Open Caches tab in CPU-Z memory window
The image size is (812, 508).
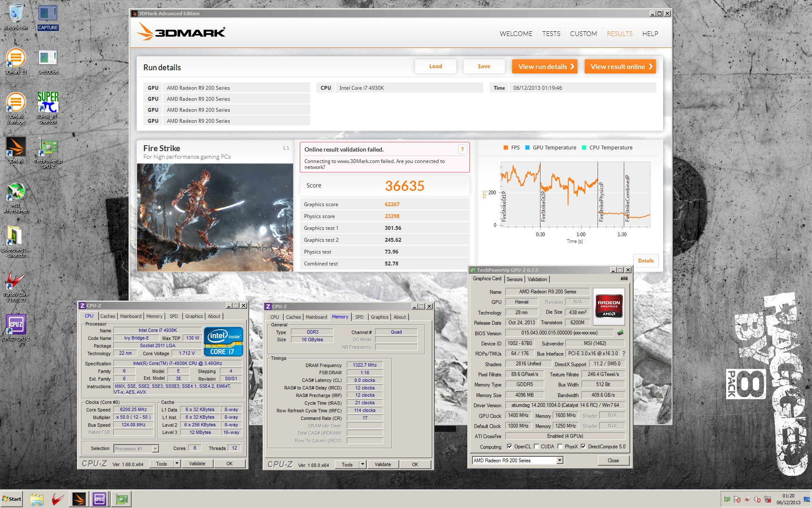coord(293,317)
